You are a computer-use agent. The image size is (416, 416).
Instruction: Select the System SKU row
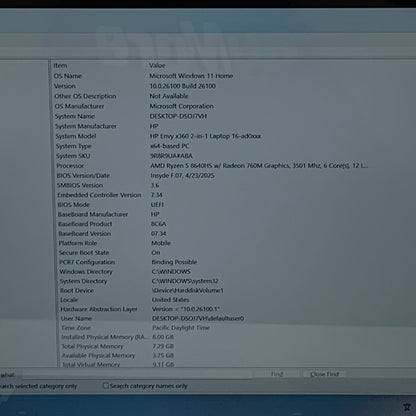click(233, 156)
